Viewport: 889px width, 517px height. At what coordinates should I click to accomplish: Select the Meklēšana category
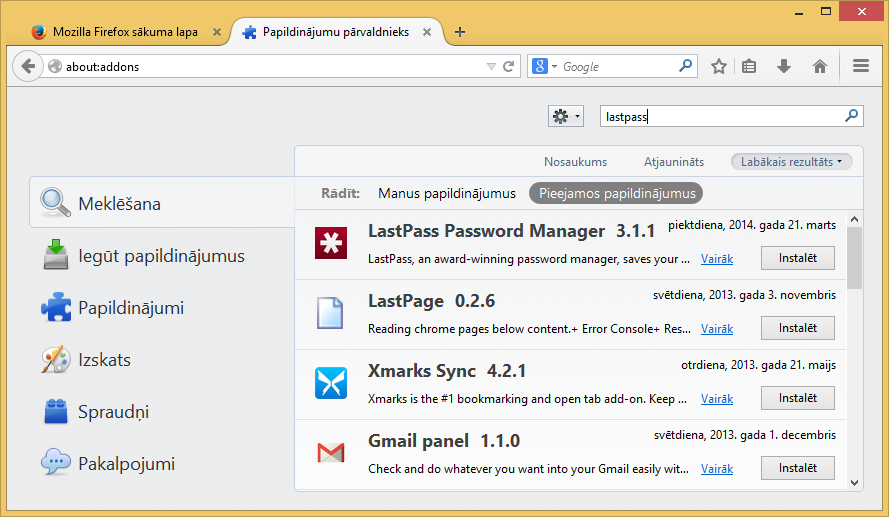(162, 203)
